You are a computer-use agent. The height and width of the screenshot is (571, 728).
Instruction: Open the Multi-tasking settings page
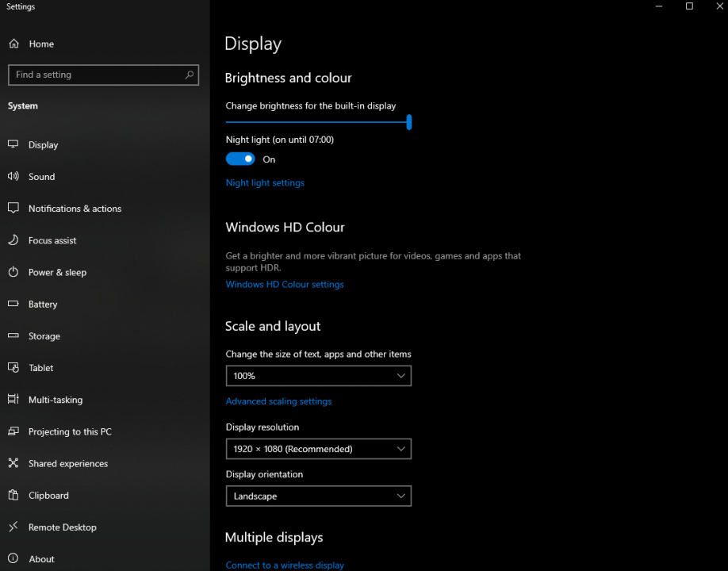[x=56, y=400]
